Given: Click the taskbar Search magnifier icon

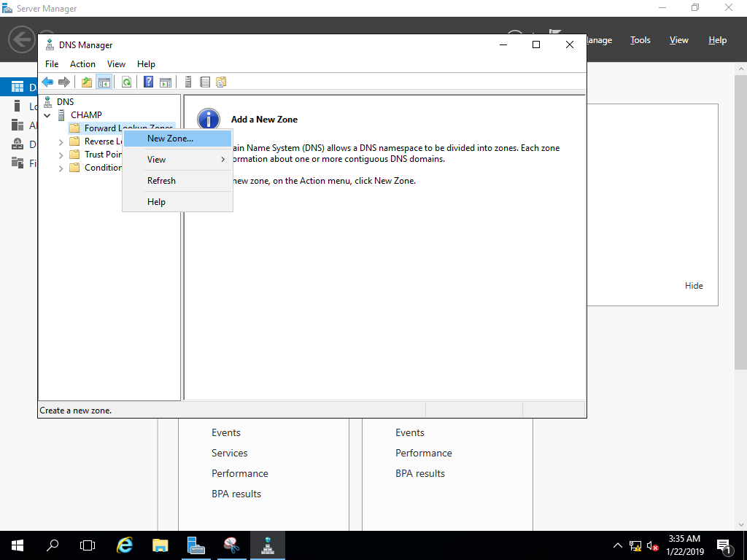Looking at the screenshot, I should pos(53,545).
